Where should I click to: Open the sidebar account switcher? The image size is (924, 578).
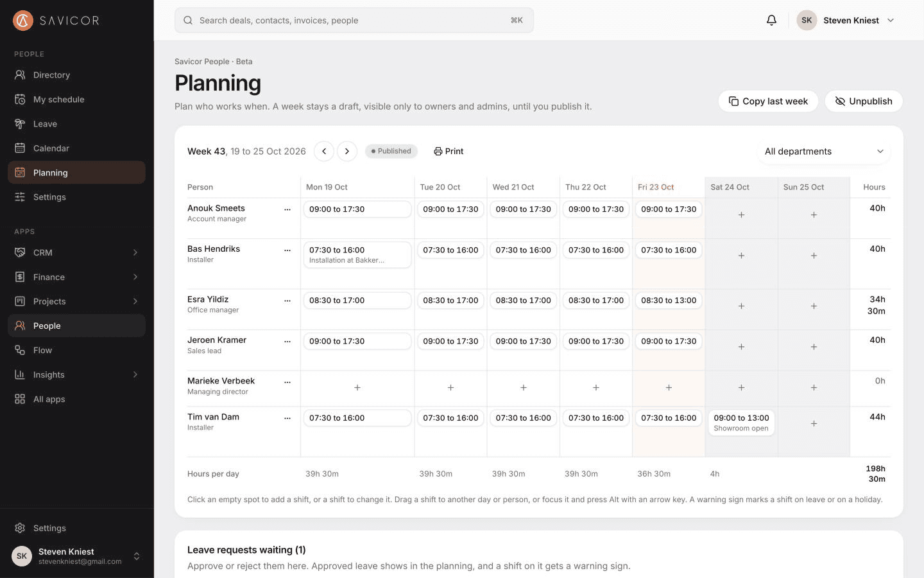pos(76,556)
